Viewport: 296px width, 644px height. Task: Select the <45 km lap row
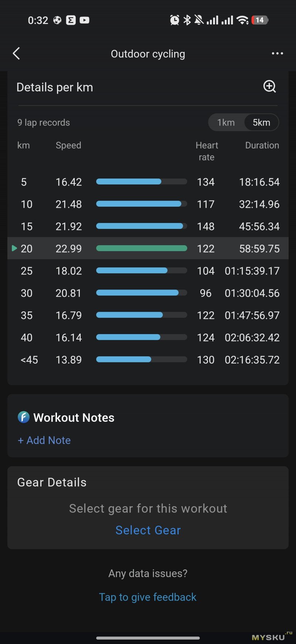point(148,360)
